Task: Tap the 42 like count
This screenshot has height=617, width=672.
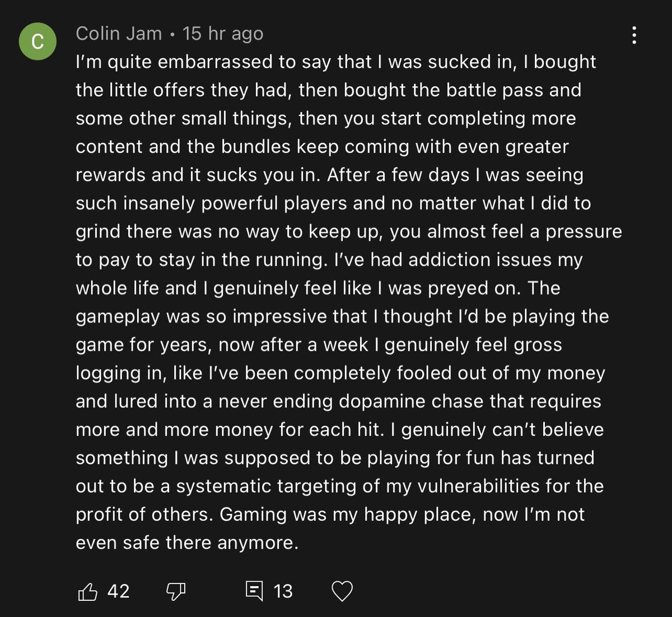Action: [118, 591]
